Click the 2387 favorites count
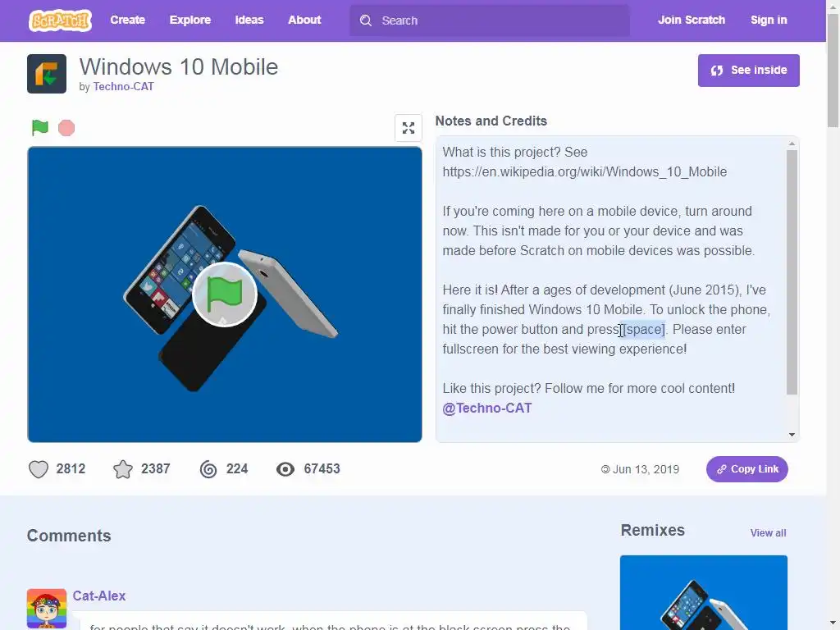Image resolution: width=840 pixels, height=630 pixels. pyautogui.click(x=155, y=469)
